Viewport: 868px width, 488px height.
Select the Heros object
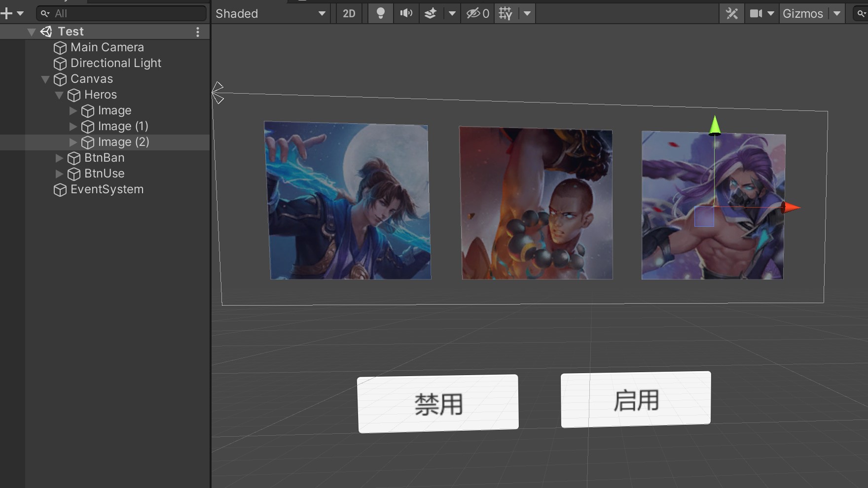click(101, 95)
